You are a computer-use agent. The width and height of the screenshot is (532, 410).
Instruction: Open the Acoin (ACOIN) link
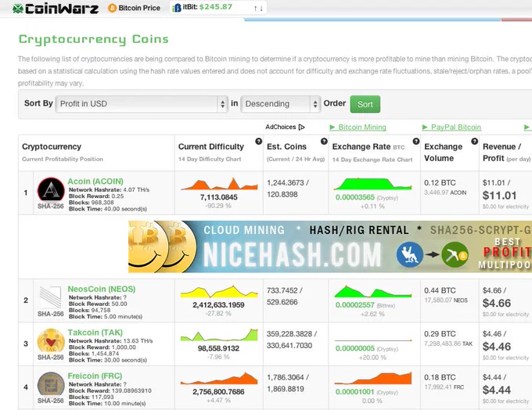[95, 182]
